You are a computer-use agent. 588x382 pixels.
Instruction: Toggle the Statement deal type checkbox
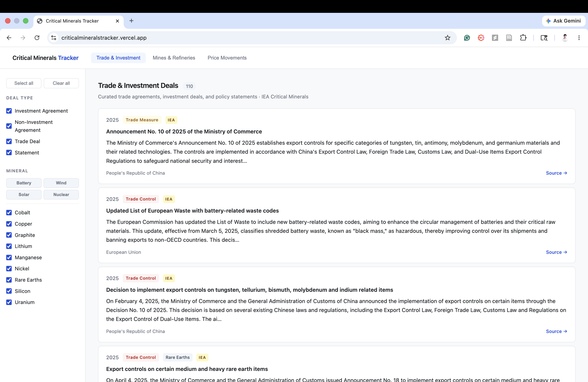[x=9, y=152]
